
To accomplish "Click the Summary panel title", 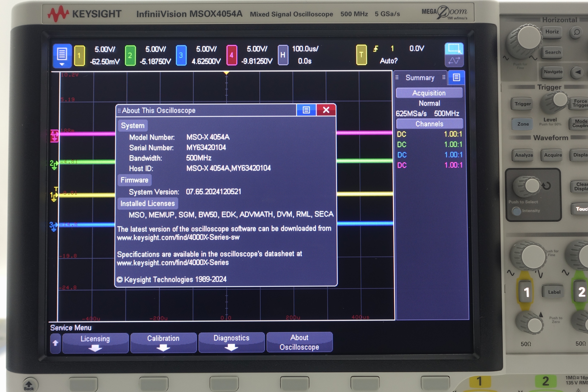I will click(420, 78).
